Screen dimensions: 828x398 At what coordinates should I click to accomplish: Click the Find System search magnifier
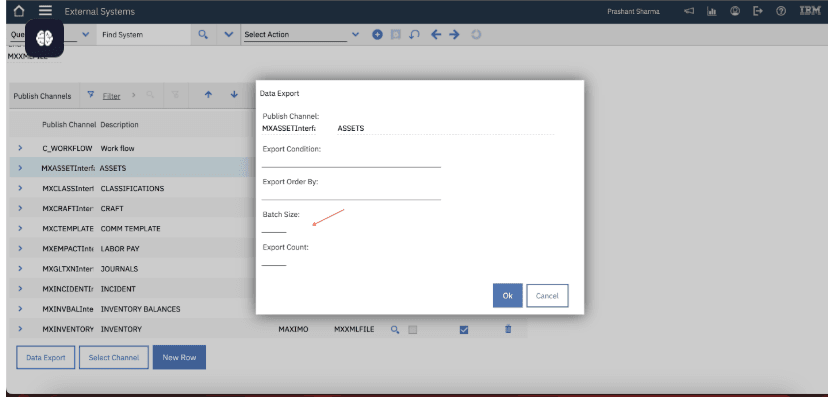tap(203, 34)
